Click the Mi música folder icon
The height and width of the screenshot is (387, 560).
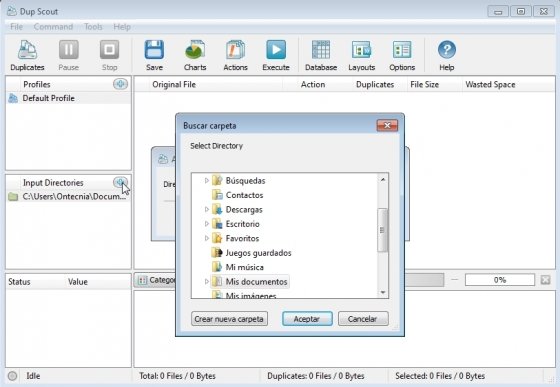pos(217,267)
